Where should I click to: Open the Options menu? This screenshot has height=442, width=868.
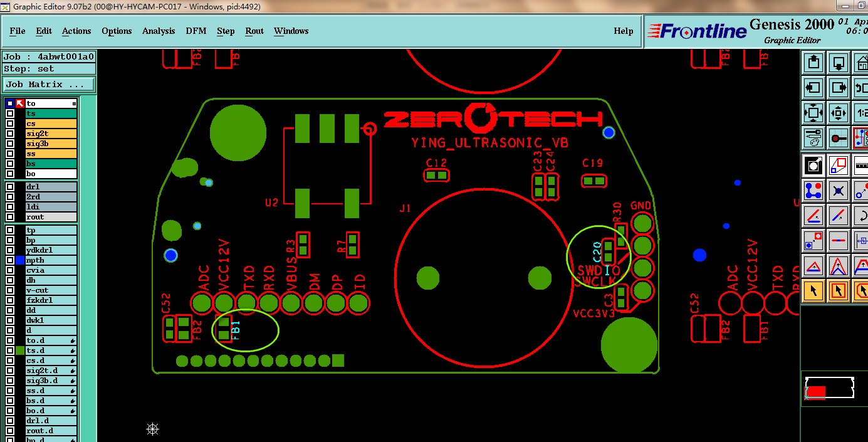[117, 31]
